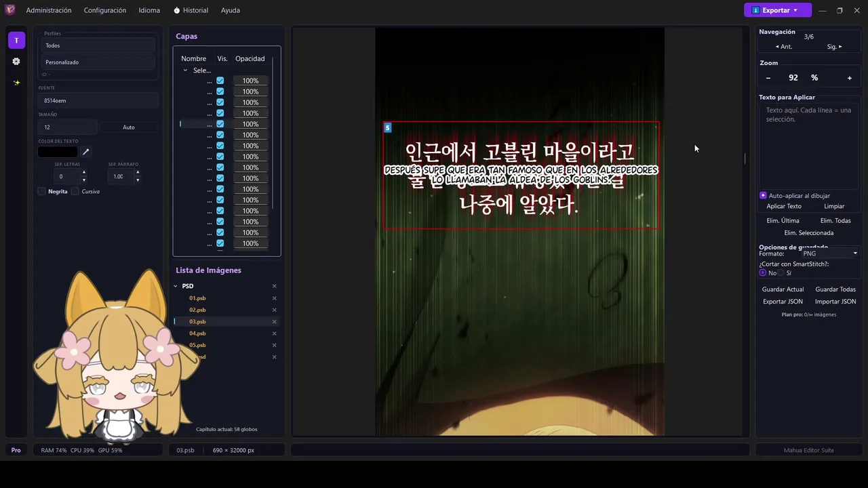Zoom in with the plus button

coord(850,78)
